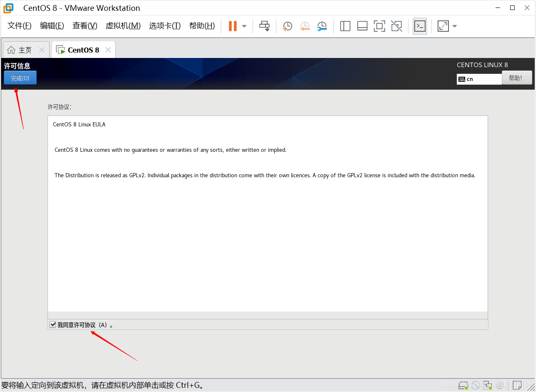Image resolution: width=536 pixels, height=392 pixels.
Task: Open the 选项卡(T) menu
Action: click(165, 26)
